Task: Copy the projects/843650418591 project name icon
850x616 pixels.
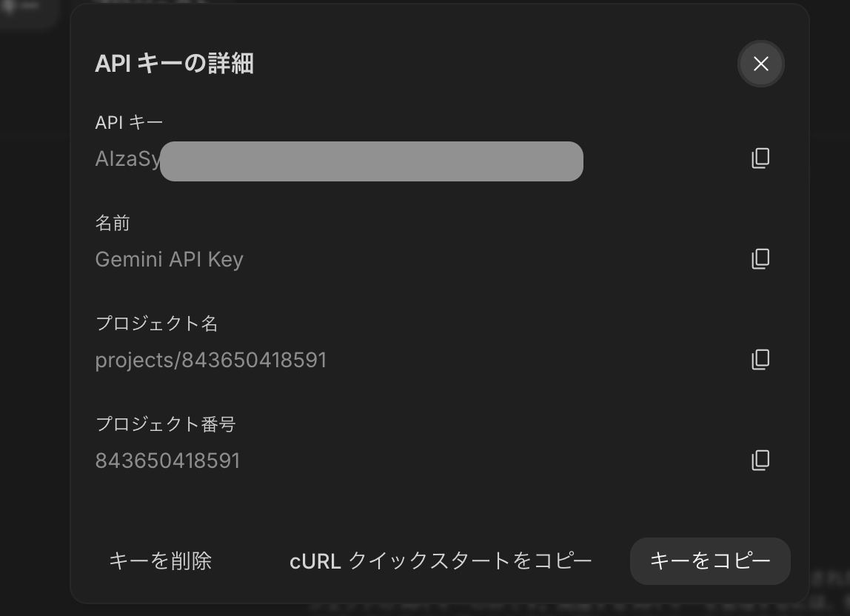Action: [760, 360]
